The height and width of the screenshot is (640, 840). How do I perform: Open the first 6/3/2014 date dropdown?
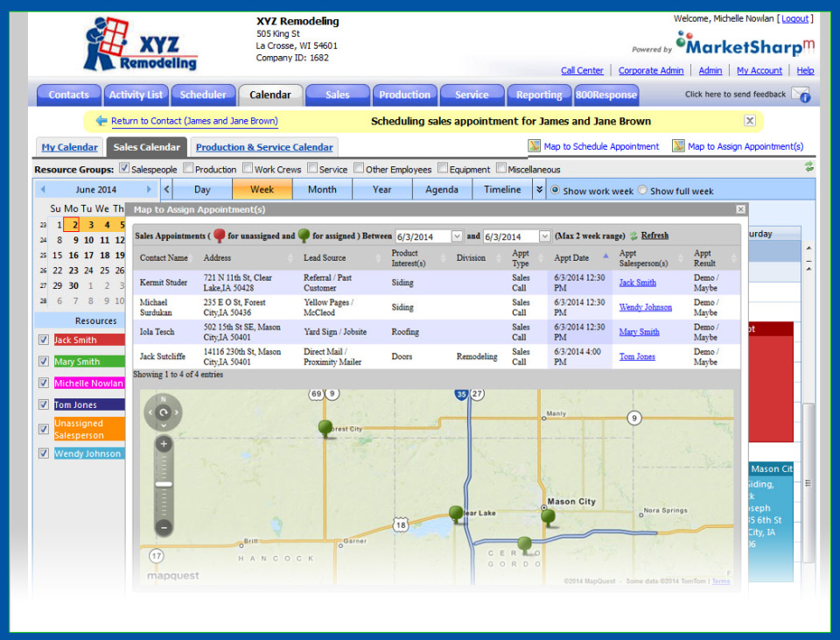click(x=458, y=236)
